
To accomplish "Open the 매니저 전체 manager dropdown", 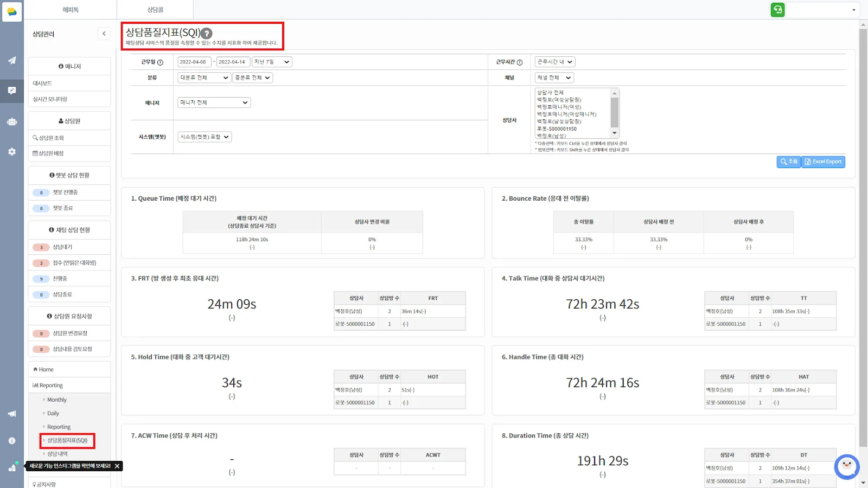I will 214,102.
